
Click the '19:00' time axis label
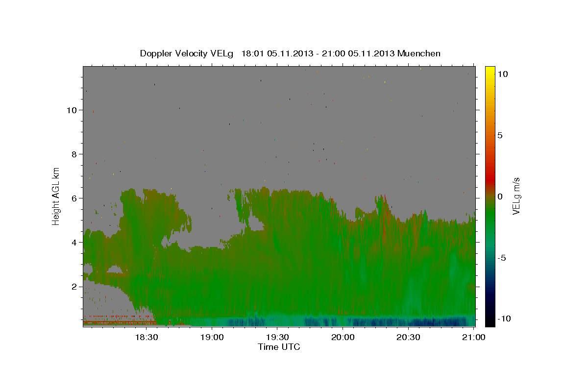(212, 337)
